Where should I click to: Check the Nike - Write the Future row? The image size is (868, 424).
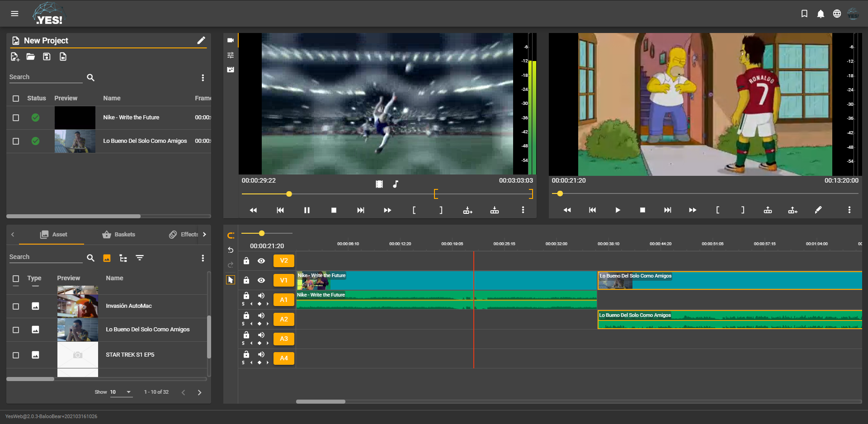16,118
